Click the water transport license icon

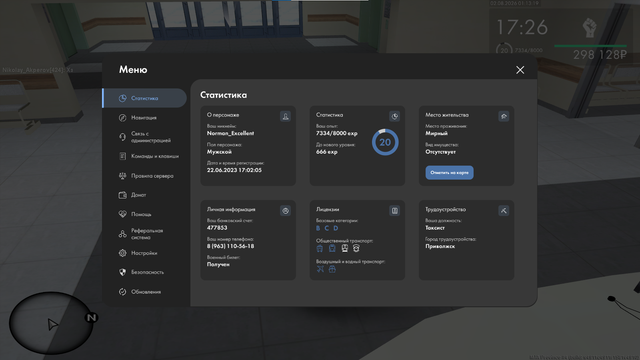pos(332,269)
